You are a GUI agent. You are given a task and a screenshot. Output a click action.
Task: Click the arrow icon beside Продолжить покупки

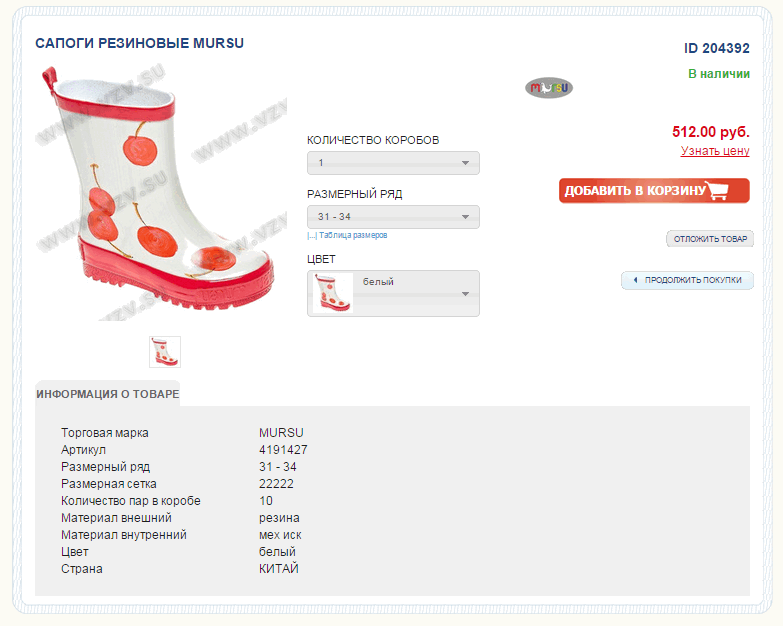(x=635, y=280)
